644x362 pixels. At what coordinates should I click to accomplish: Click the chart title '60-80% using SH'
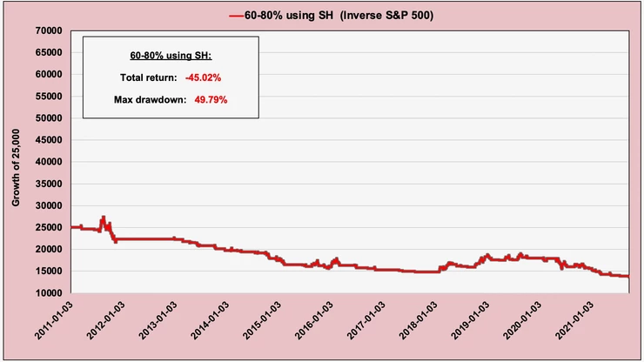tap(289, 16)
